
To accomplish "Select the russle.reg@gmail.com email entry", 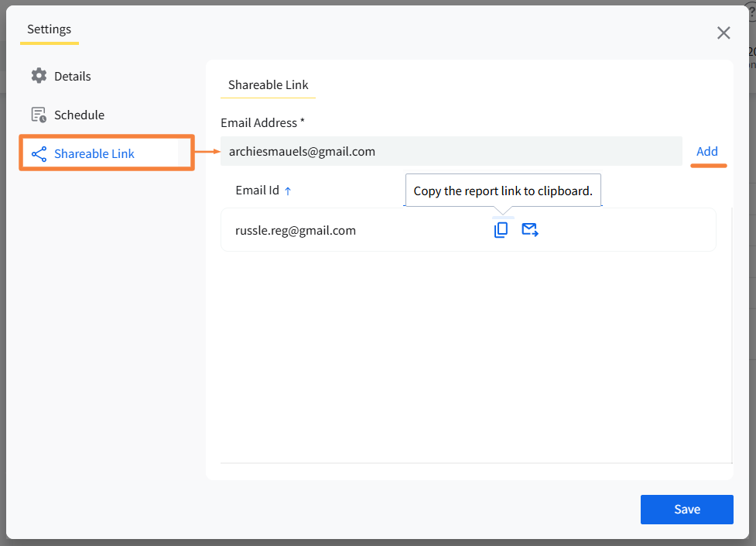I will (296, 230).
